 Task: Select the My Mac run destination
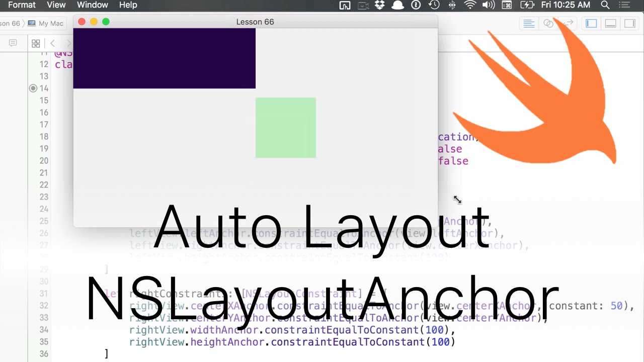click(46, 23)
